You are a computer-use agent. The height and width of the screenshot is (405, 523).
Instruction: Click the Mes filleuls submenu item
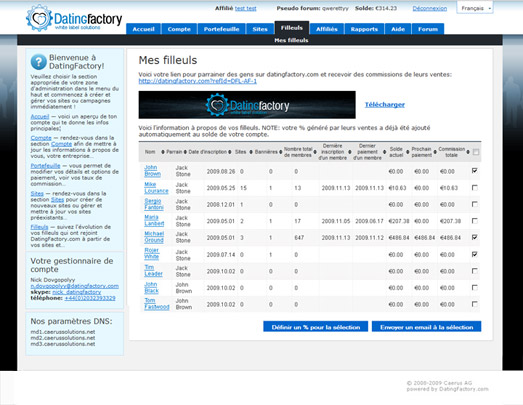point(291,40)
